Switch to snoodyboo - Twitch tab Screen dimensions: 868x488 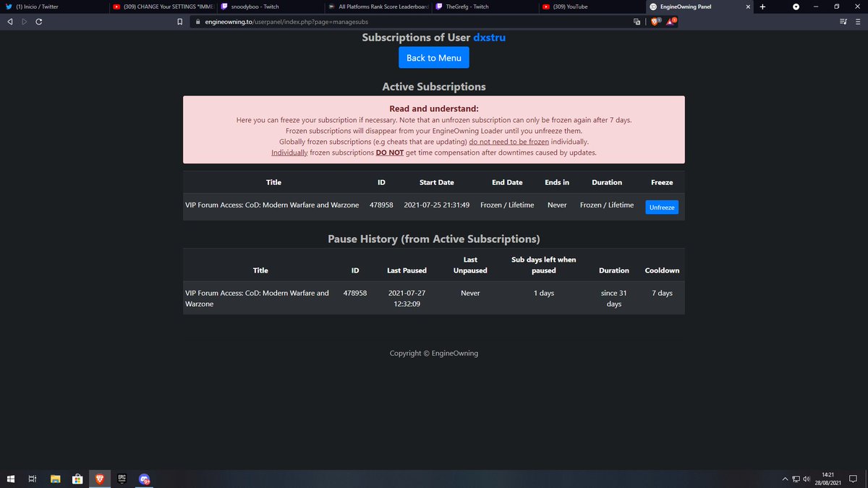(270, 7)
